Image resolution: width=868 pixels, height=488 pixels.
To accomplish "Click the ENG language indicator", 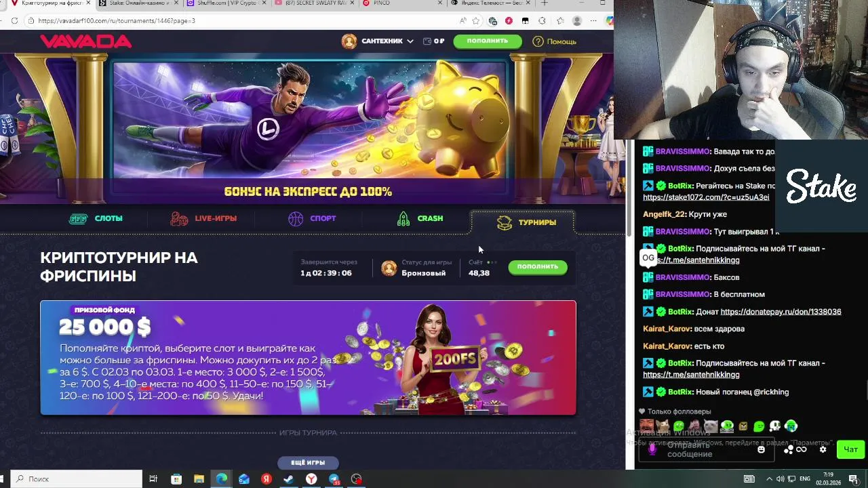I will pos(805,479).
